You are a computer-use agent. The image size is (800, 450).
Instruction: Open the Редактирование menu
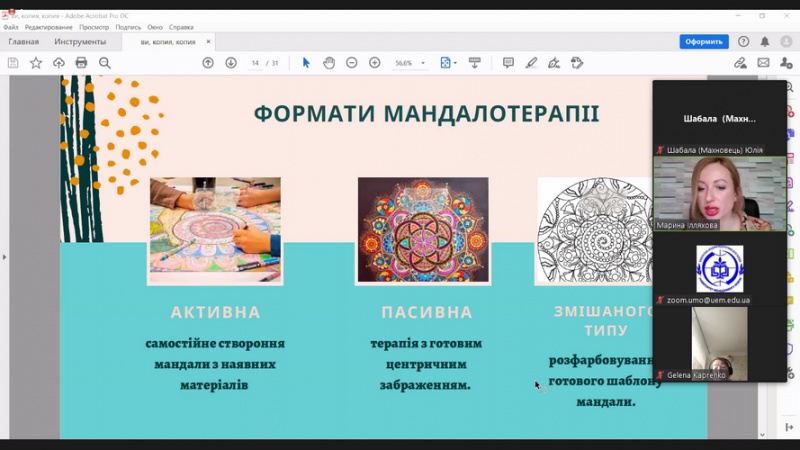[x=48, y=27]
